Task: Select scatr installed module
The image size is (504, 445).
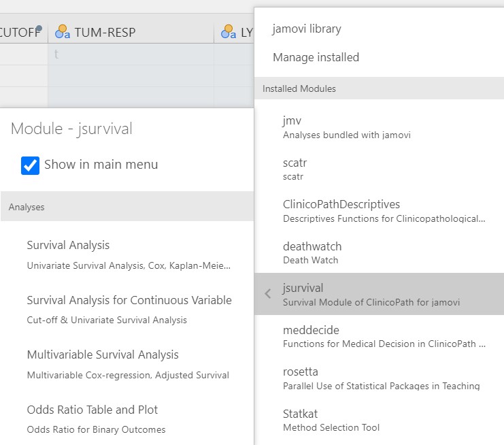Action: tap(379, 169)
